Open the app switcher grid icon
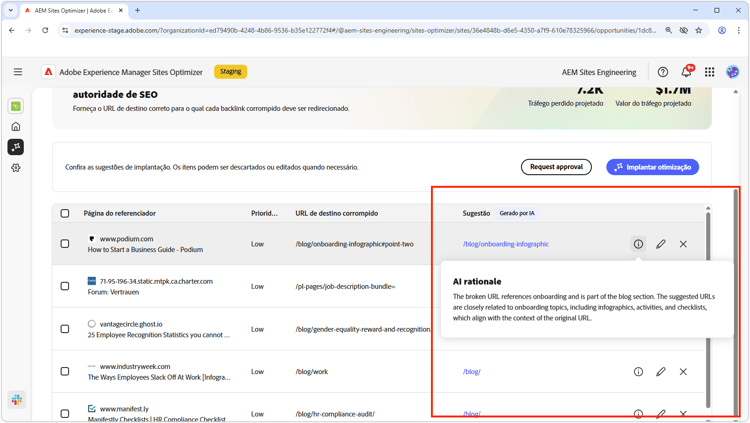Screen dimensions: 750x423 click(x=709, y=72)
